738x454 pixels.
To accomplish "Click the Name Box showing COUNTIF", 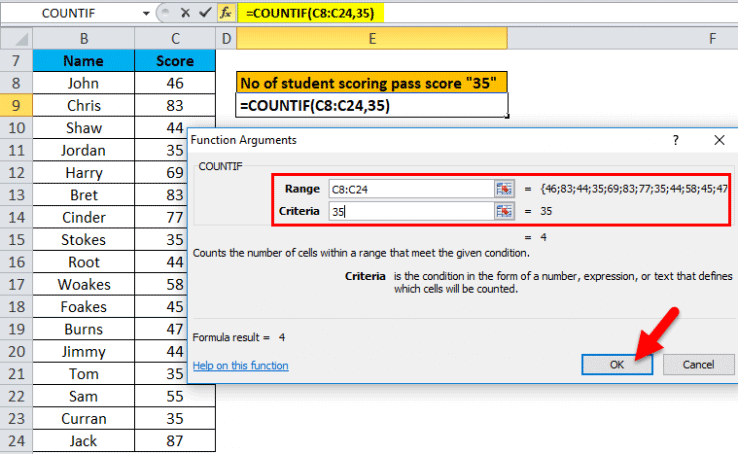I will click(x=69, y=13).
